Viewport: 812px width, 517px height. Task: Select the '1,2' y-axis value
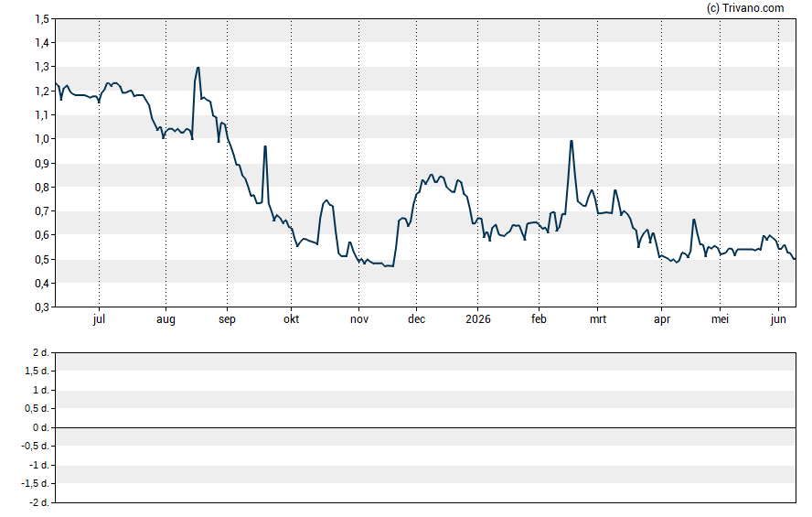click(x=42, y=92)
